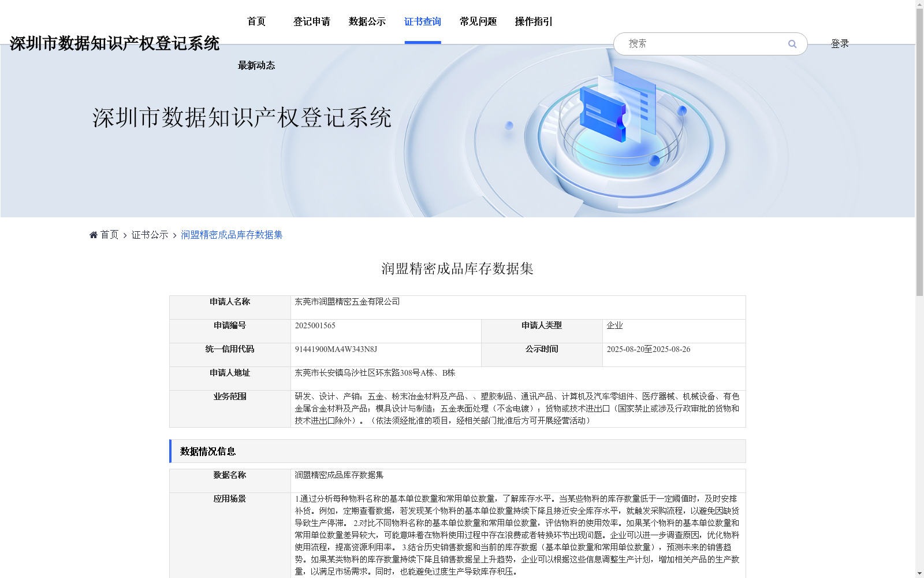Click the site title 深圳市数据知识产权登记系统 logo
The image size is (924, 578).
114,43
